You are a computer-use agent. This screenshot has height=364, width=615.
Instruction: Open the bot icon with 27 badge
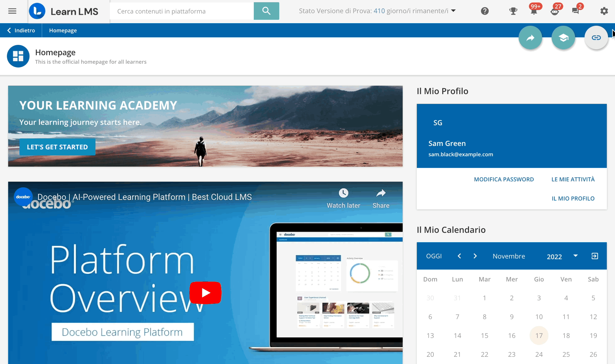click(x=555, y=11)
